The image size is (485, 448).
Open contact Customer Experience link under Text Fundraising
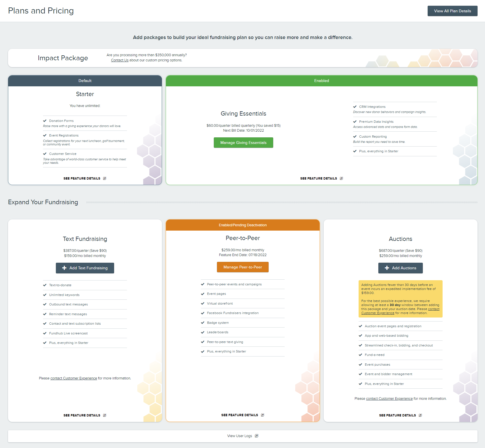[74, 378]
